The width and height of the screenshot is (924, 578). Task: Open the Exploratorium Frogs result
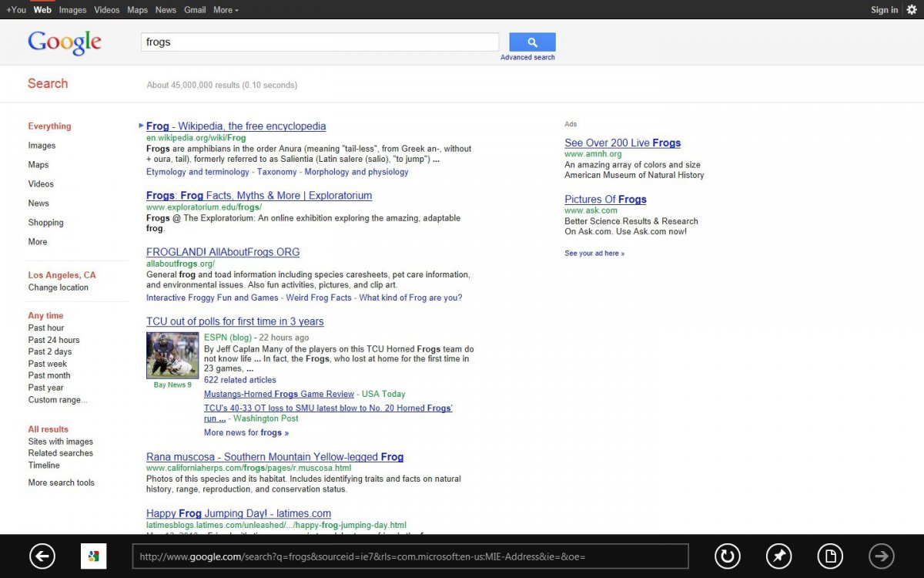pyautogui.click(x=259, y=196)
